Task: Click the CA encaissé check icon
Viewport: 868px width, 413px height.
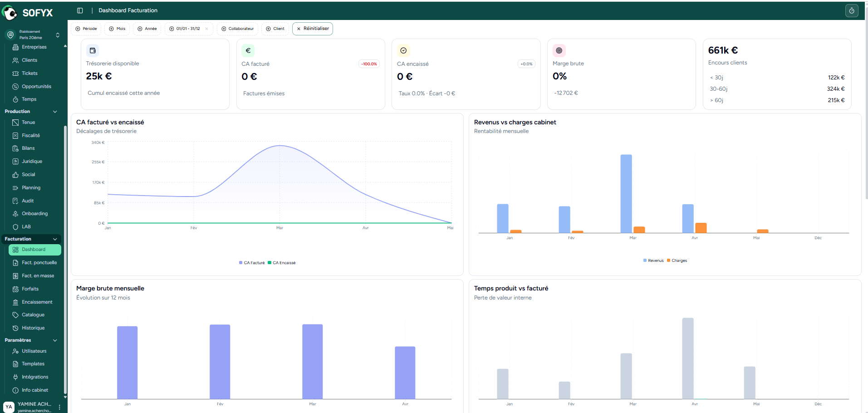Action: 403,50
